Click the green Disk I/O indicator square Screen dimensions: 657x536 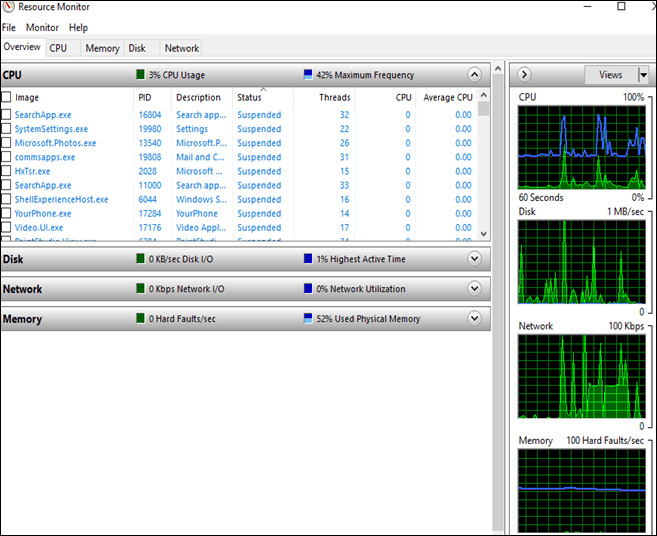[x=140, y=259]
